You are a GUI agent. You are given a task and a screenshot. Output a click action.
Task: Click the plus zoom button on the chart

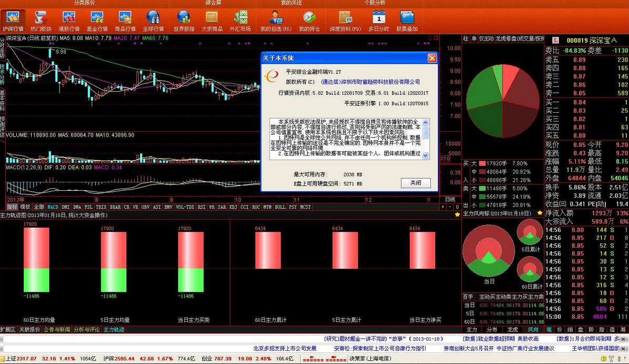click(x=443, y=207)
